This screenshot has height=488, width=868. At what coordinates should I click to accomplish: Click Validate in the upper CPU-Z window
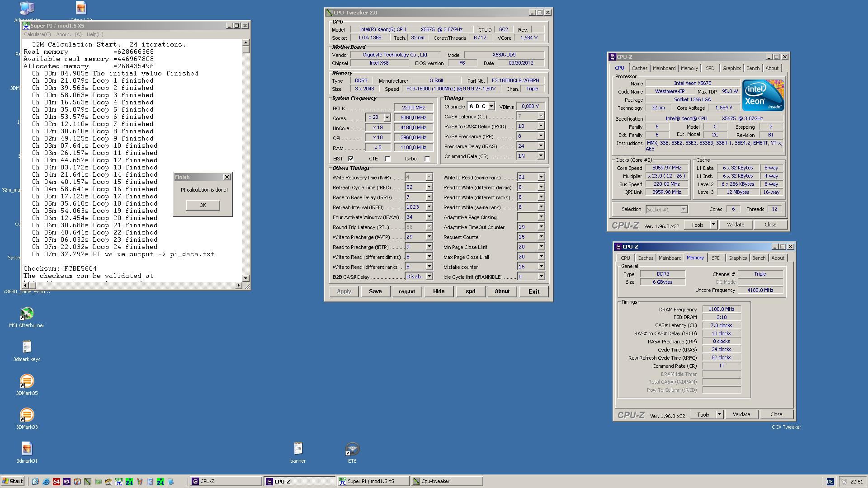[x=735, y=225]
